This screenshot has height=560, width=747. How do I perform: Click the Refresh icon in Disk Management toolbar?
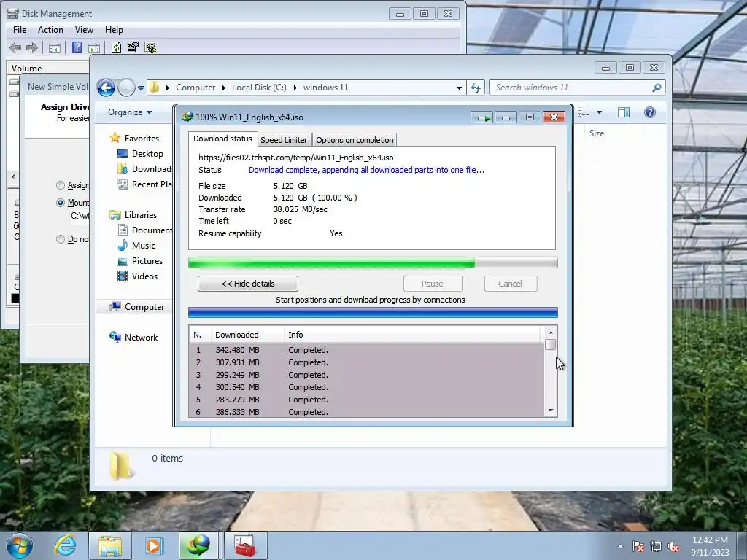click(116, 47)
